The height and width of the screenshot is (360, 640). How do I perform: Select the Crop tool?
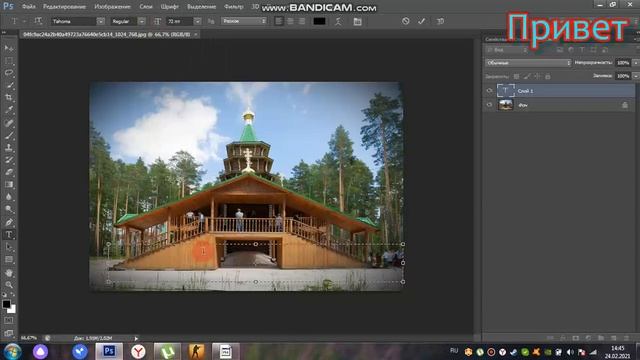[9, 98]
